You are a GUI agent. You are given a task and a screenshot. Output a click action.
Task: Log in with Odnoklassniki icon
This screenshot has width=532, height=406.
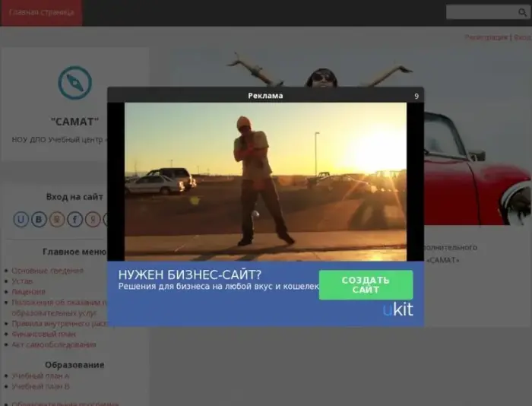click(58, 220)
